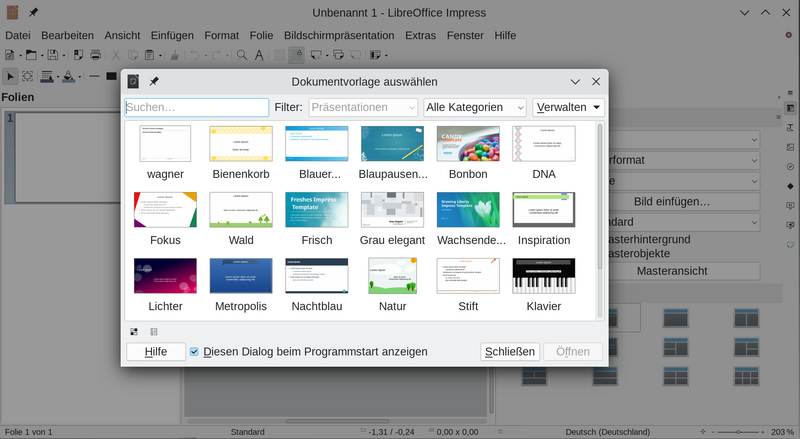Click the Zoom and pan tool icon
This screenshot has width=800, height=439.
[x=28, y=77]
